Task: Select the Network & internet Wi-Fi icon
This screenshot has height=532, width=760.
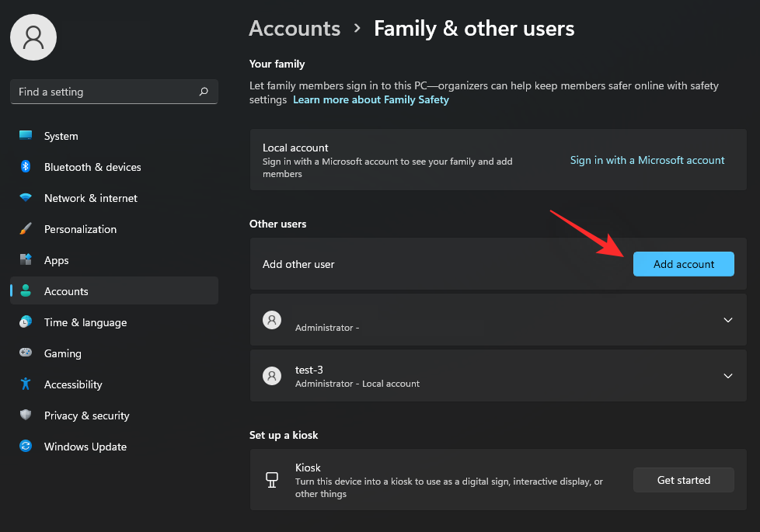Action: click(26, 198)
